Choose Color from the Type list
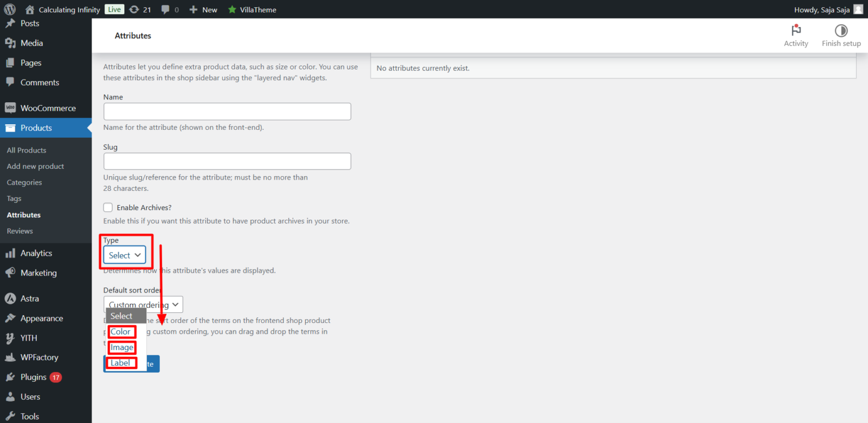 121,332
